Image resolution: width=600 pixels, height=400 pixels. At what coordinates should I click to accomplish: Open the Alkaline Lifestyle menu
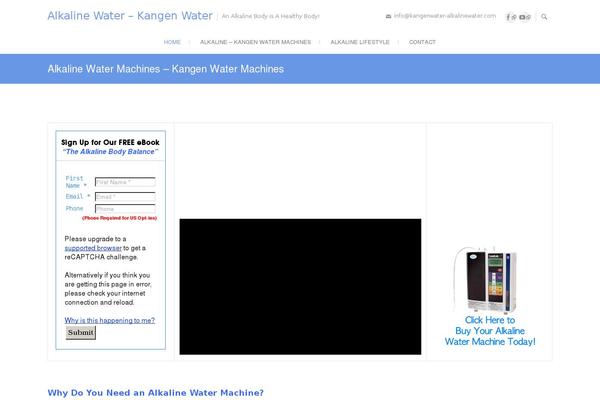click(x=360, y=42)
